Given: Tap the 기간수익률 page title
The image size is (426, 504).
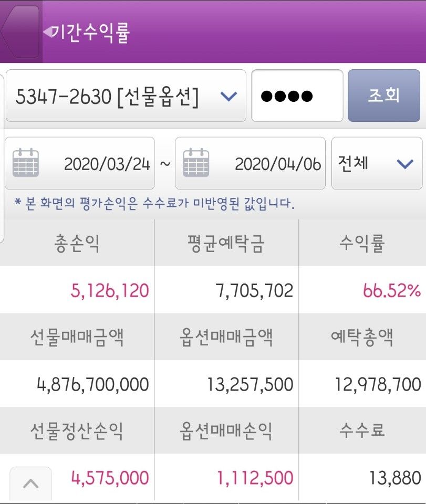Looking at the screenshot, I should [90, 33].
